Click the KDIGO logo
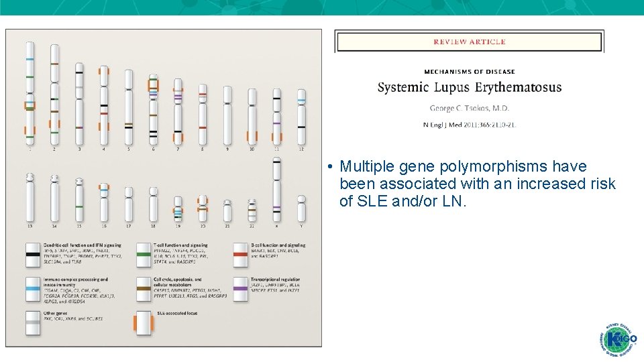Screen dimensions: 644x362 (x=617, y=339)
